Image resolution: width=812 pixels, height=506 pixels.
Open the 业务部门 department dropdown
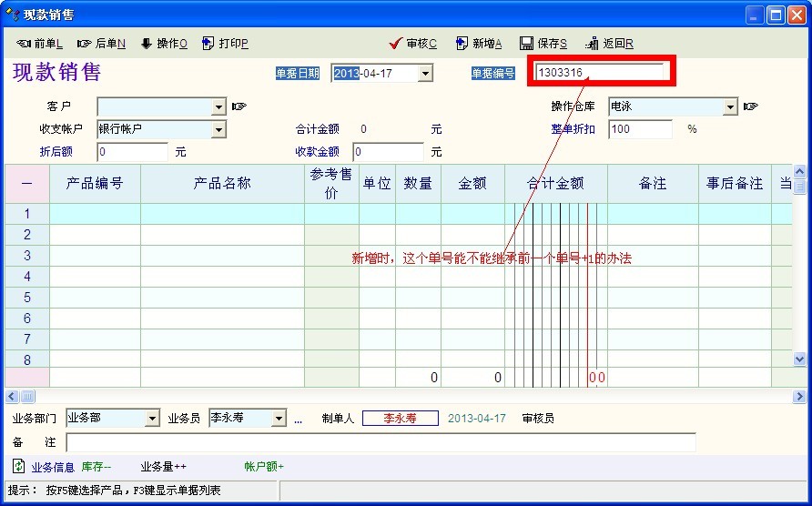point(152,419)
